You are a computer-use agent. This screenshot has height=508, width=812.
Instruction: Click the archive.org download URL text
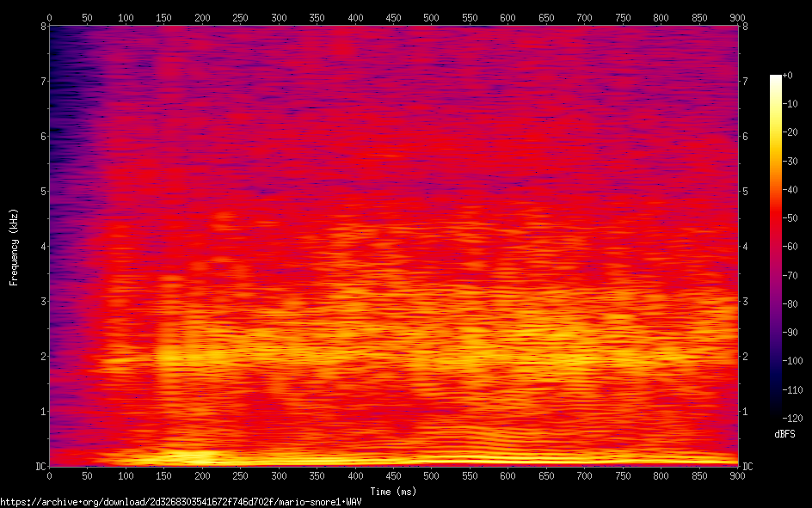pyautogui.click(x=180, y=502)
